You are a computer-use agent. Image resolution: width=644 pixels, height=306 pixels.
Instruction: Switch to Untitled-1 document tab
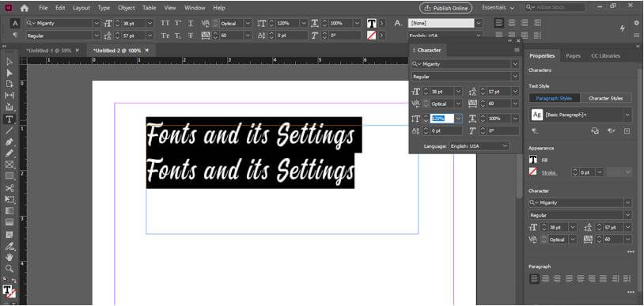point(49,51)
